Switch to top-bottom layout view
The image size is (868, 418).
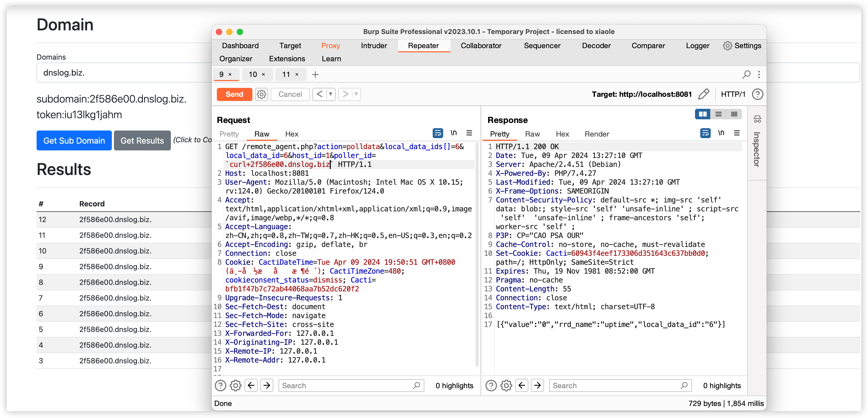coord(718,114)
